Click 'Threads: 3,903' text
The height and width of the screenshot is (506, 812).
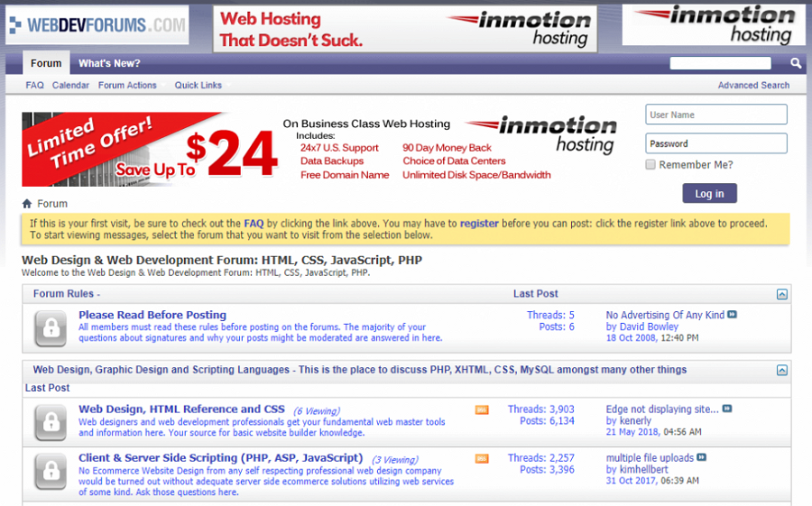pyautogui.click(x=540, y=409)
